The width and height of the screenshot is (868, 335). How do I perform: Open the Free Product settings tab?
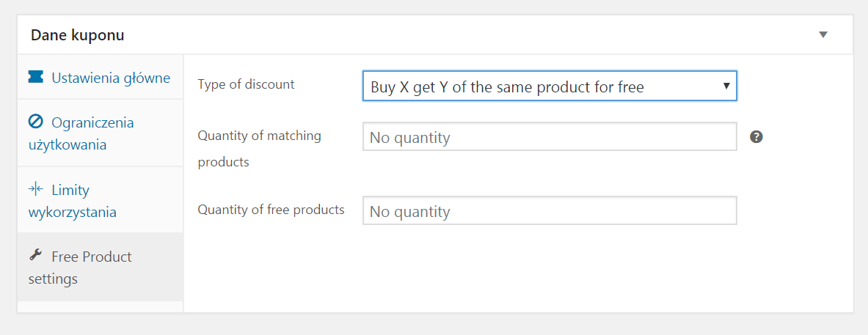[101, 267]
